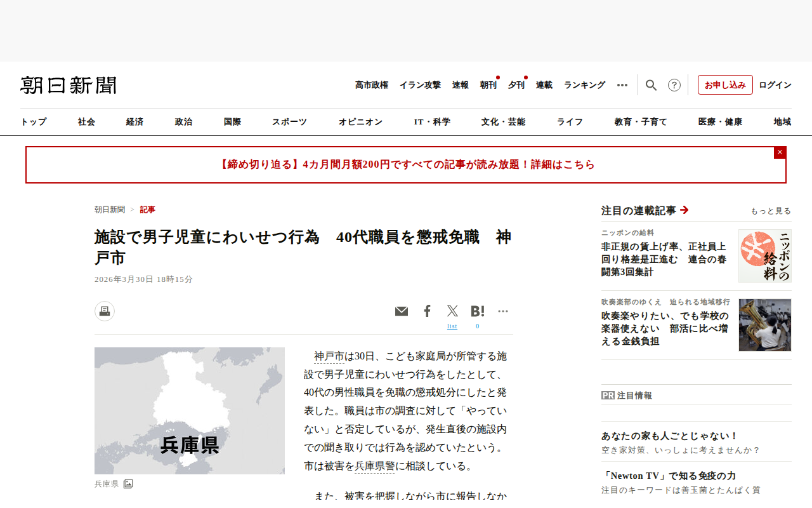
Task: Open the 朝刊 morning edition
Action: coord(488,85)
